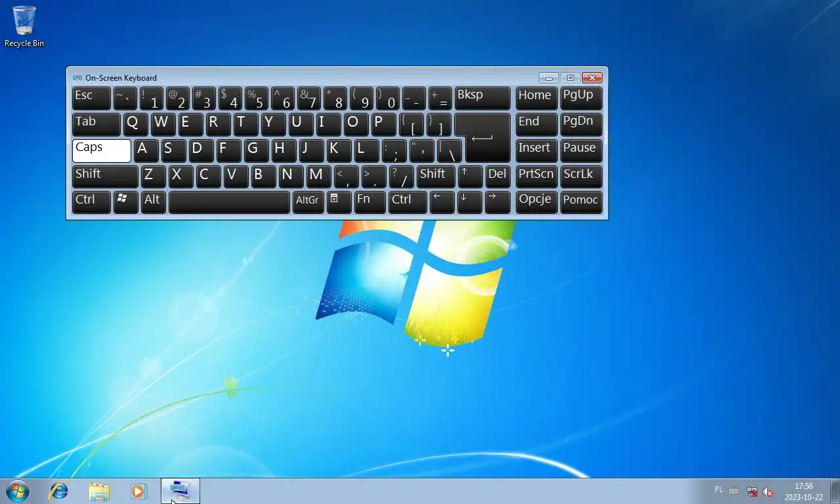Click the number 5 key

[x=256, y=98]
